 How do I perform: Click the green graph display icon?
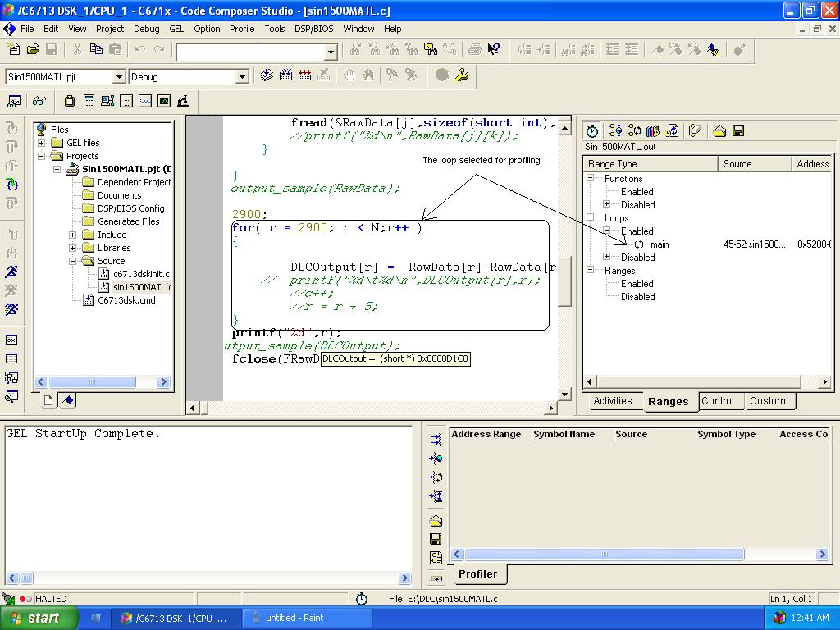tap(164, 101)
